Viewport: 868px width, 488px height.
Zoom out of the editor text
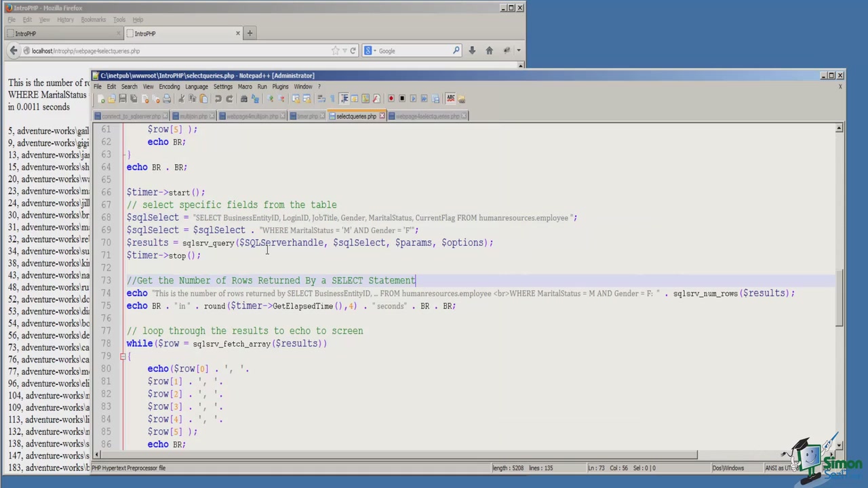click(x=281, y=99)
